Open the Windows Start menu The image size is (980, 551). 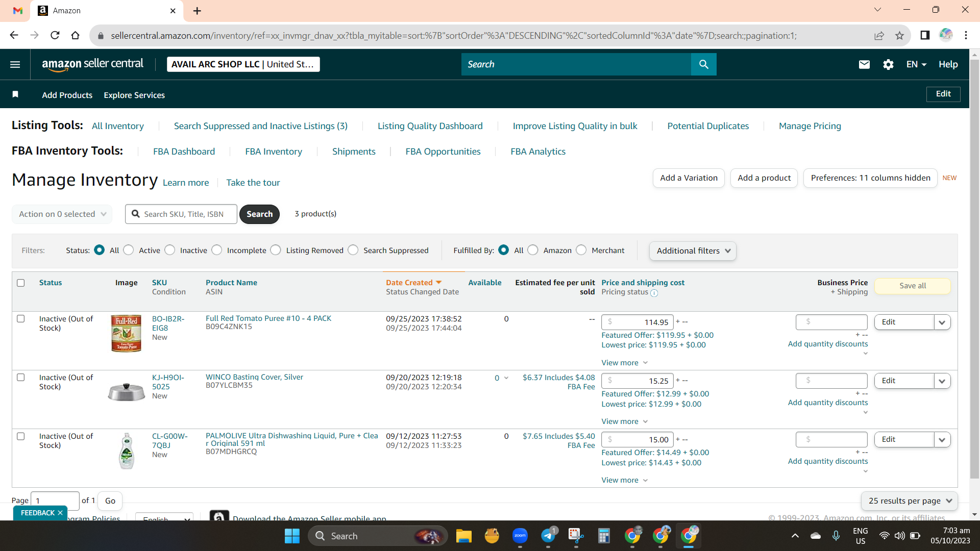click(292, 536)
